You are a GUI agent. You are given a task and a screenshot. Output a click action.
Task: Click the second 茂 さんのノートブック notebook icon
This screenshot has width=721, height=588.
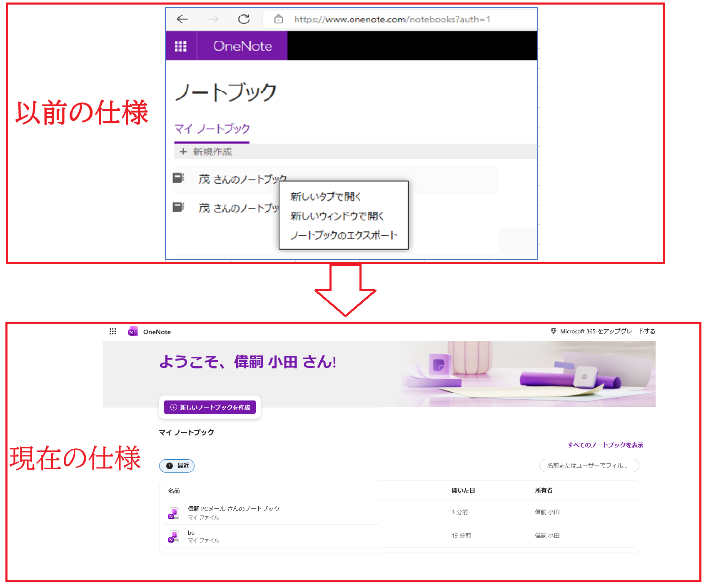[x=178, y=207]
